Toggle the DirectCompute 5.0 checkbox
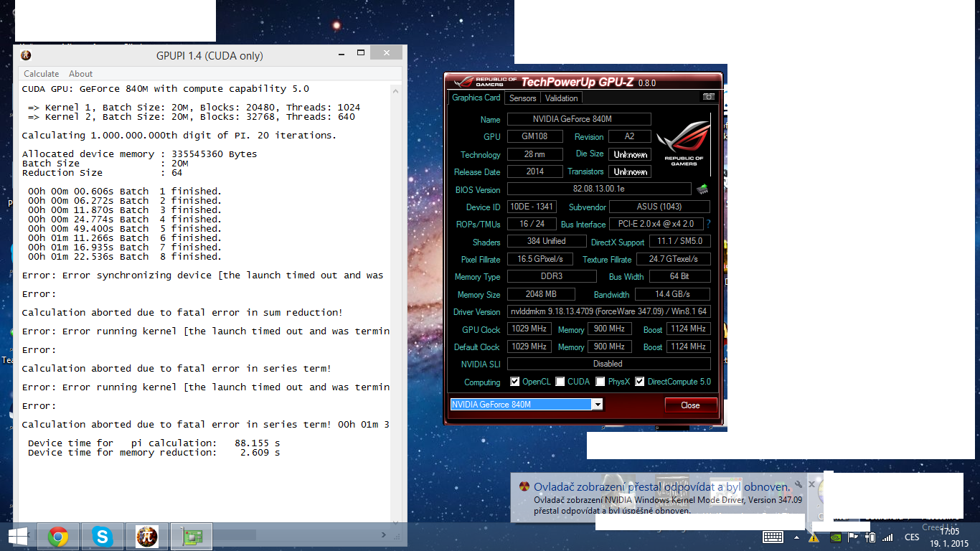980x551 pixels. tap(640, 382)
